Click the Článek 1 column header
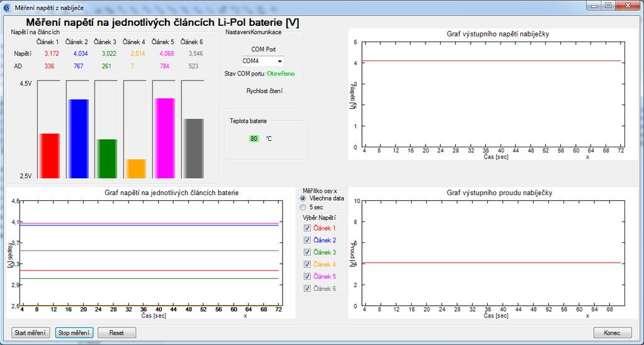This screenshot has width=644, height=345. [x=48, y=42]
